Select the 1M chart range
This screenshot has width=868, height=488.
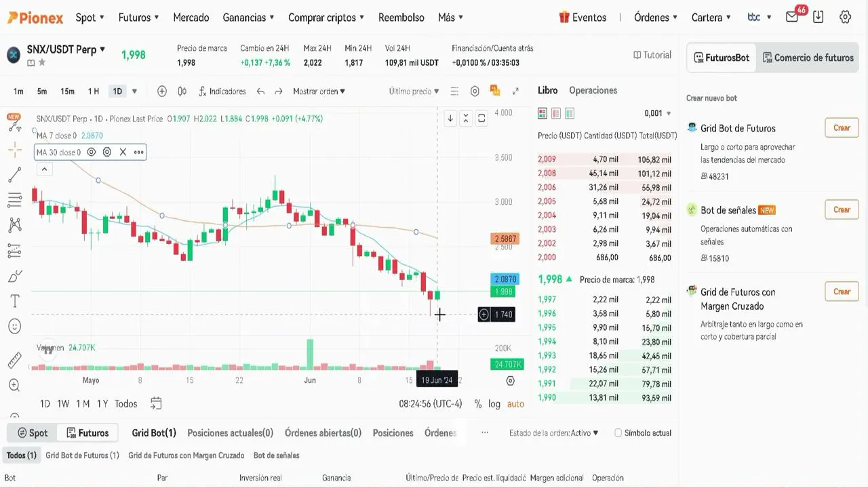[83, 404]
